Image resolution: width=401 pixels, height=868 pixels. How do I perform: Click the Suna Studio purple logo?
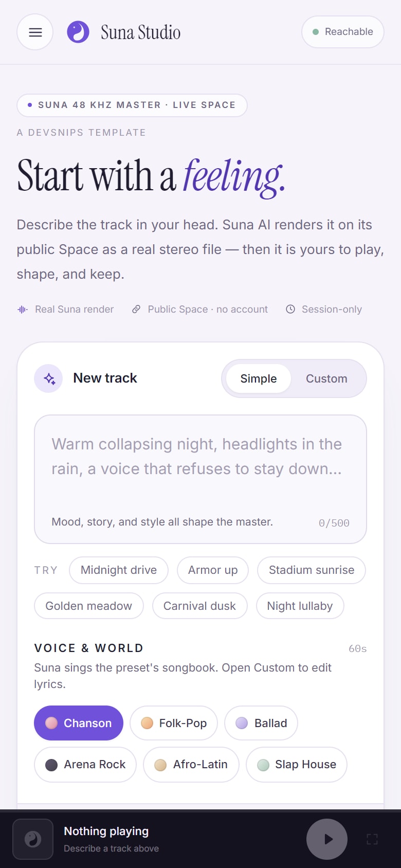point(78,32)
